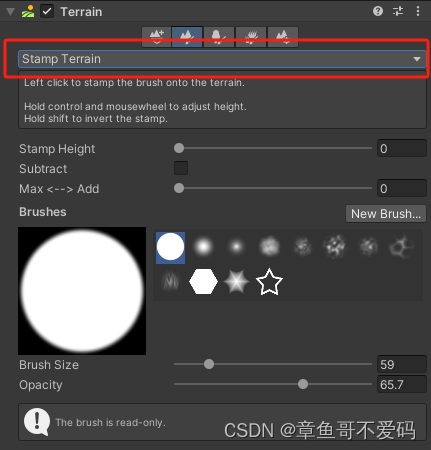Open Terrain component help reference icon
431x450 pixels.
coord(378,11)
